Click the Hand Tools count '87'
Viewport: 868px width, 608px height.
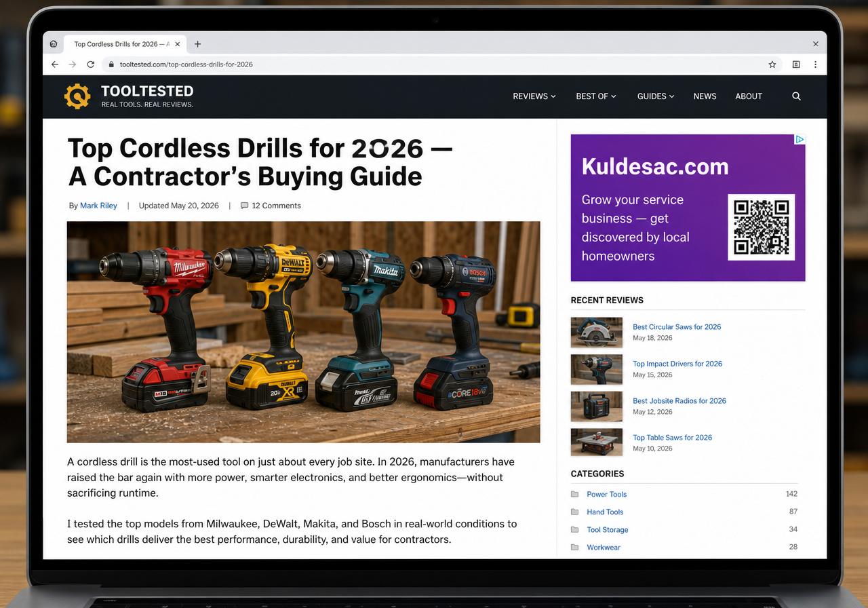click(793, 512)
